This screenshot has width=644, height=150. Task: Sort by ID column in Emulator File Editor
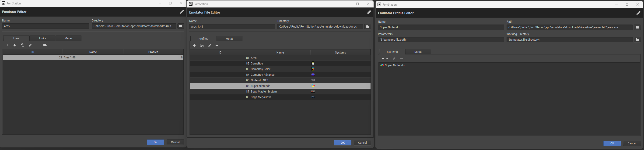coord(220,52)
